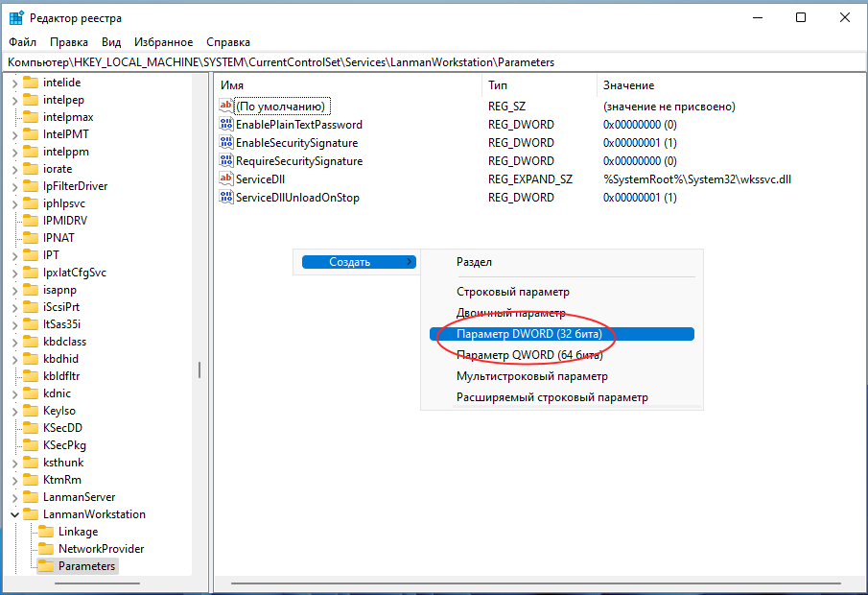Click the LanmanServer folder icon

coord(31,497)
